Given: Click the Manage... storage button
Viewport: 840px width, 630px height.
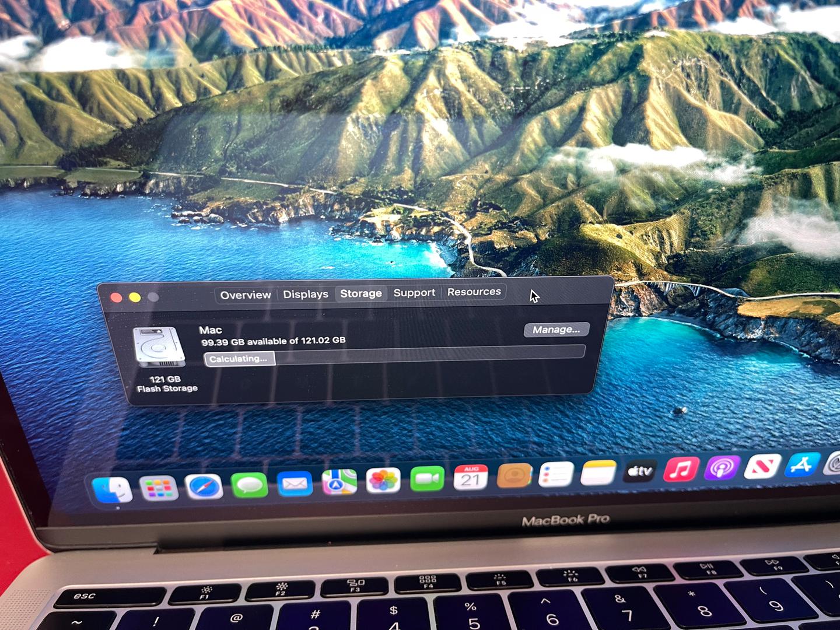Looking at the screenshot, I should 556,330.
